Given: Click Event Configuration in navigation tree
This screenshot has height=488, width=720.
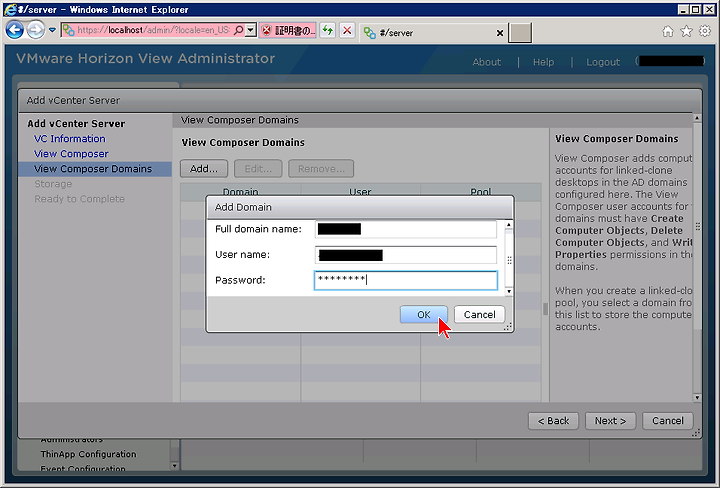Looking at the screenshot, I should coord(83,468).
